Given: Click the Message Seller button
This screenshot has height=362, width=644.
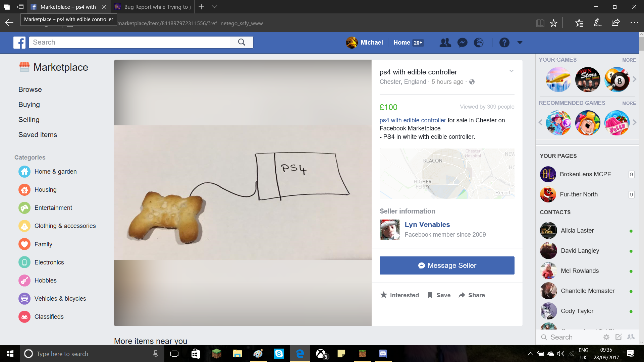Looking at the screenshot, I should pos(447,265).
